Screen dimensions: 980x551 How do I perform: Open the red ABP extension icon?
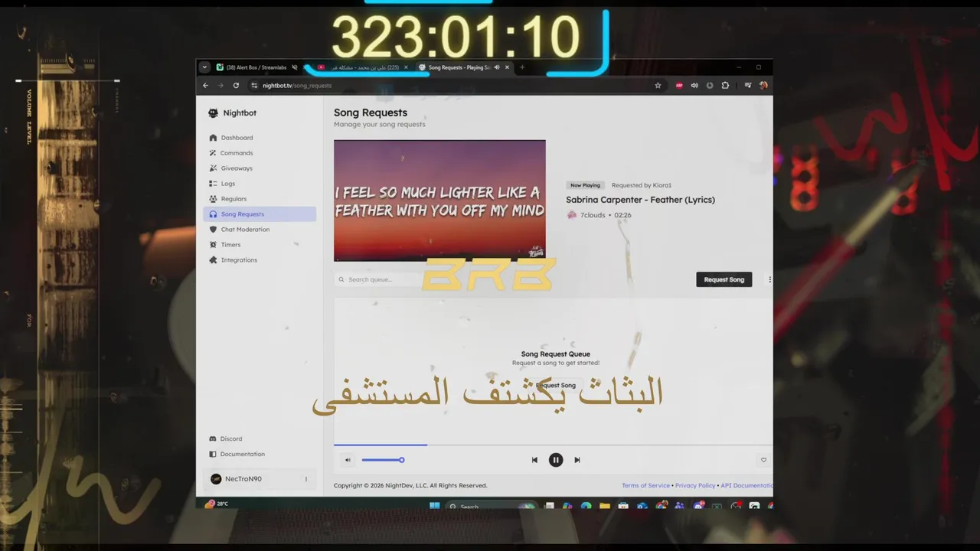pos(679,86)
